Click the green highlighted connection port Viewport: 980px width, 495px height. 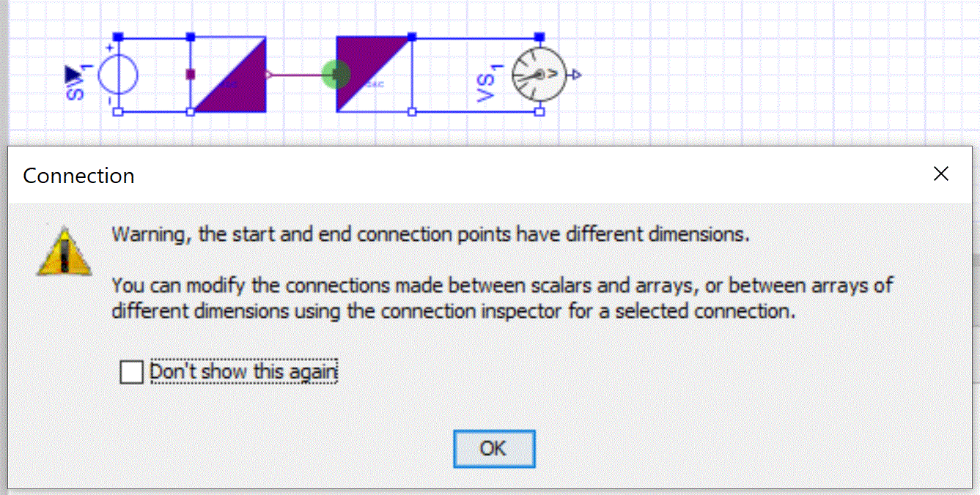coord(336,74)
